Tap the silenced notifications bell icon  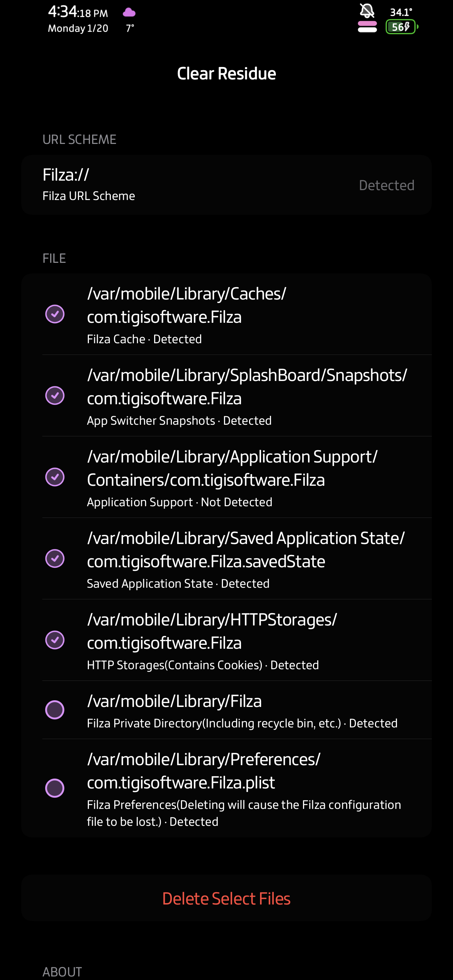366,11
